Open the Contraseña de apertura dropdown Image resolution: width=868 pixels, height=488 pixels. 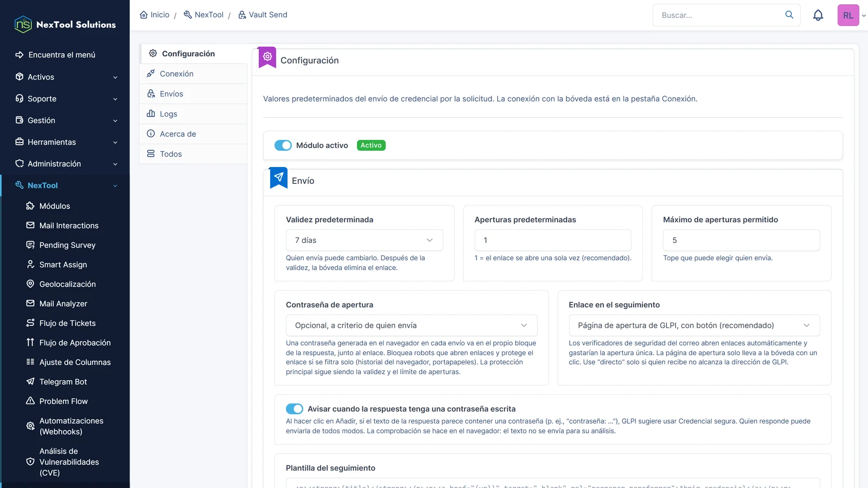pos(412,325)
